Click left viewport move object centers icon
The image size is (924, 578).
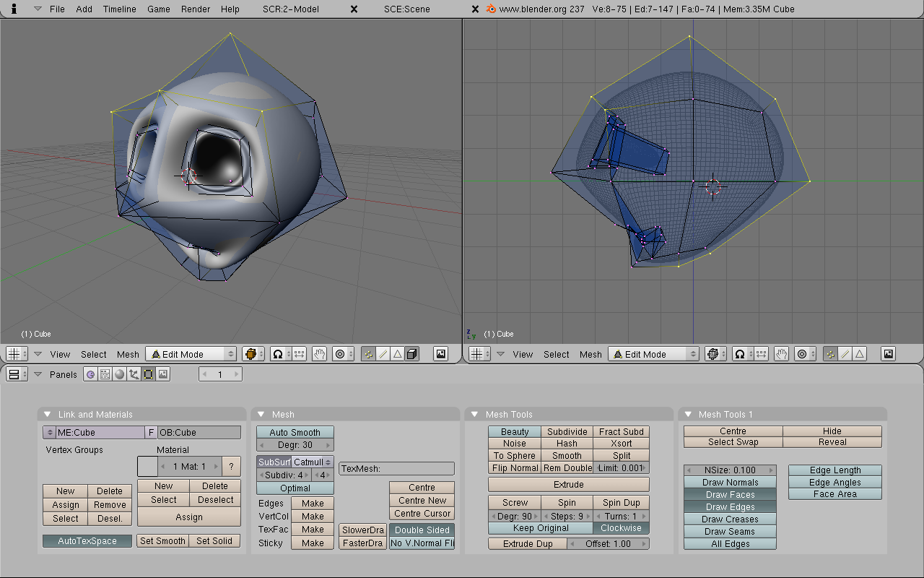pyautogui.click(x=300, y=354)
